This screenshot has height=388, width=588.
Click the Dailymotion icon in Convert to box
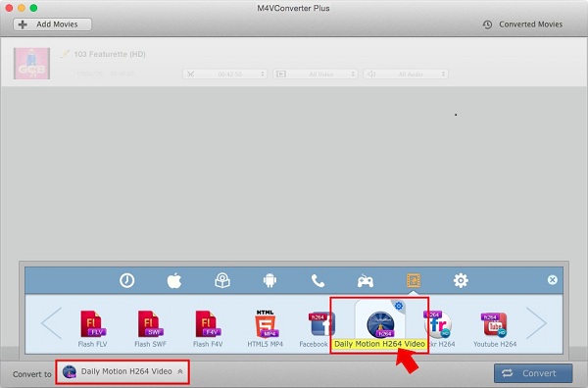70,371
